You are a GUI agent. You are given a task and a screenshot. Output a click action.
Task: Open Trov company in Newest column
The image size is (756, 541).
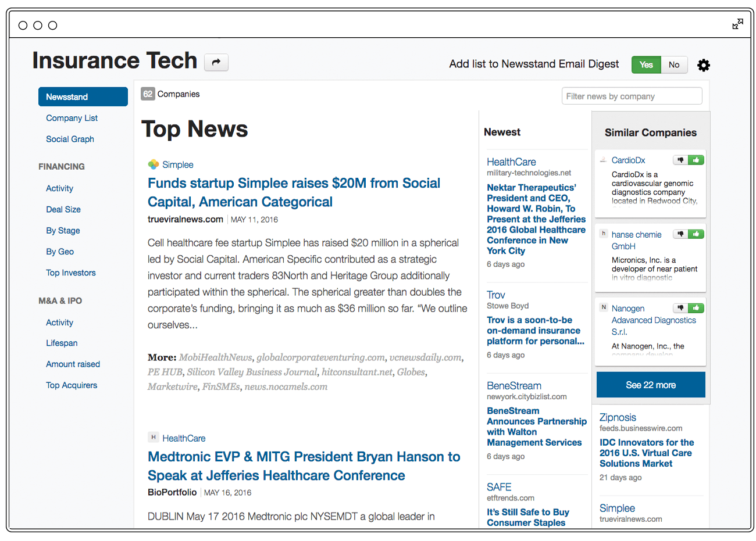[x=496, y=295]
